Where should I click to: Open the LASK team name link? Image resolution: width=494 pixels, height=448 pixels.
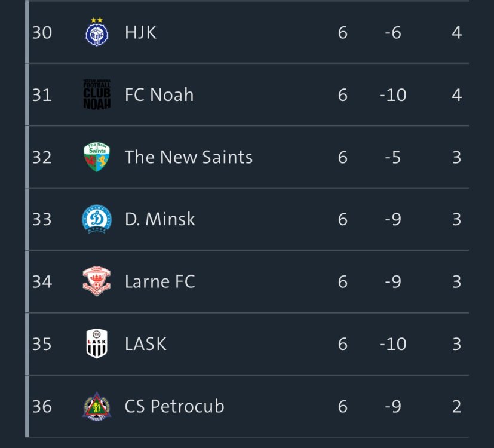[145, 344]
